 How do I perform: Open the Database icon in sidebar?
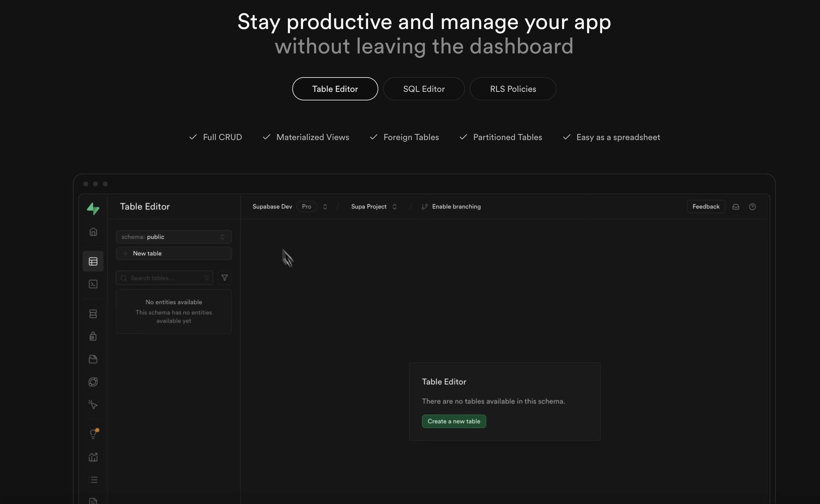pyautogui.click(x=93, y=314)
